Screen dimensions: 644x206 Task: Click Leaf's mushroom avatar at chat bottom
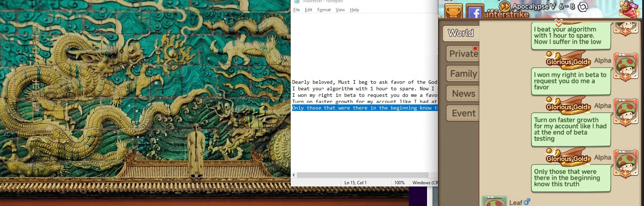tap(494, 201)
